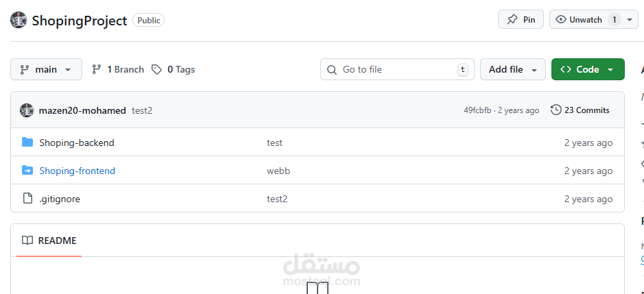644x294 pixels.
Task: Click the branch icon next to 1 Branch
Action: pyautogui.click(x=97, y=69)
